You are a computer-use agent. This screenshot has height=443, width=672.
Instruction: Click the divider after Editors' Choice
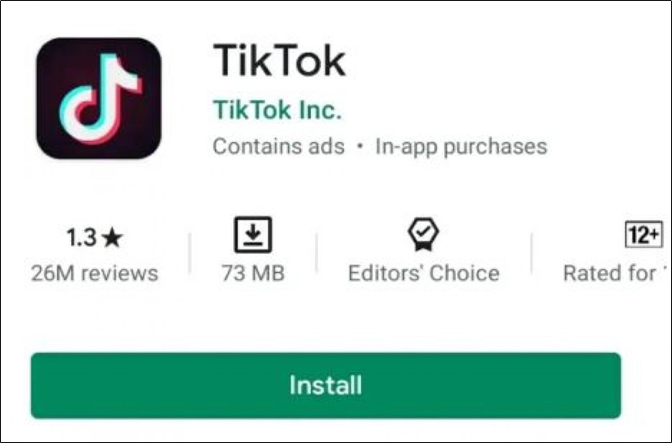point(531,253)
